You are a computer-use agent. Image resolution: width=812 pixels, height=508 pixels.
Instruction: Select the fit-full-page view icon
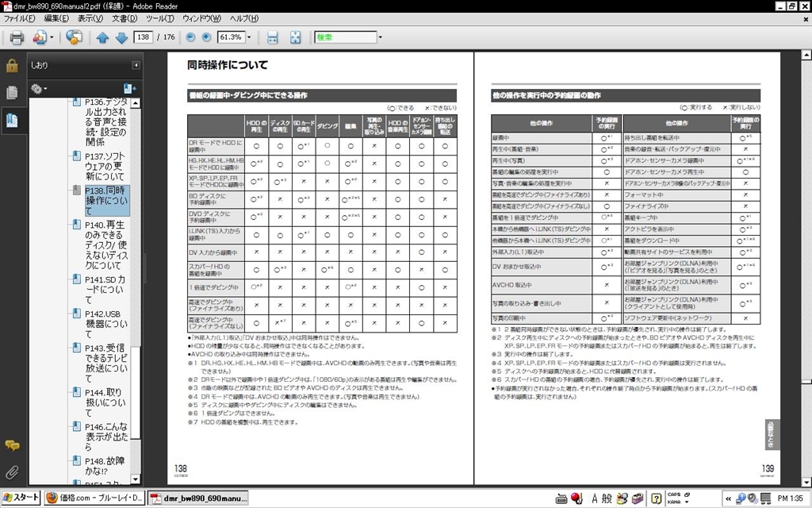point(295,37)
